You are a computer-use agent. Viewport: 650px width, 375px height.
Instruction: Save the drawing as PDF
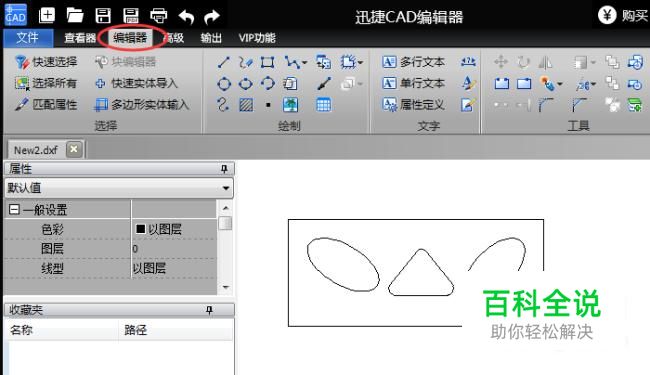point(131,16)
